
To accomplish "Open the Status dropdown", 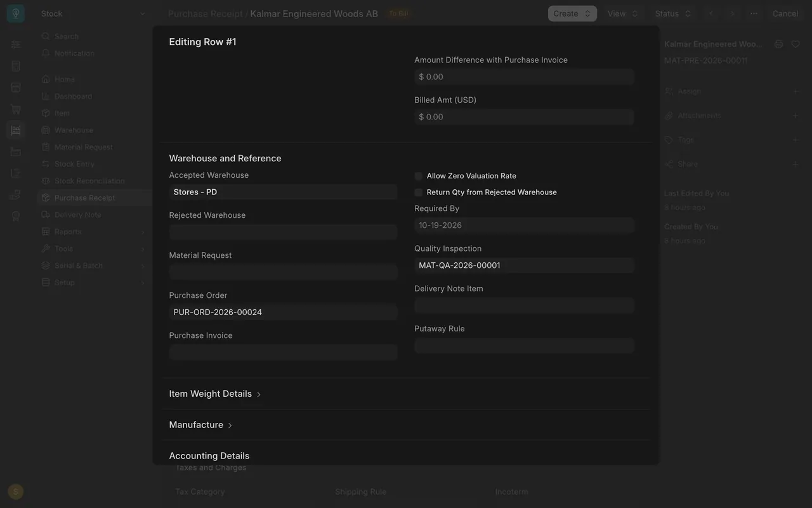I will coord(673,13).
